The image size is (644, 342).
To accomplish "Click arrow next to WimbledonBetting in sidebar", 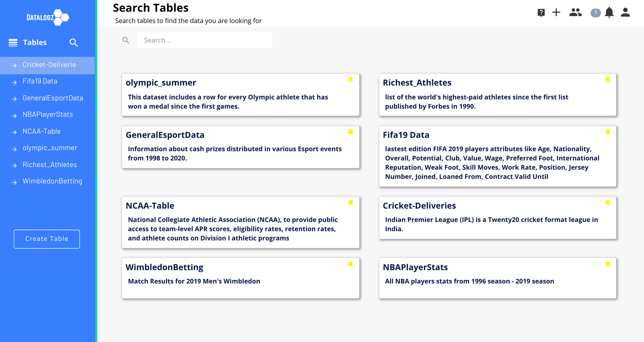I will 14,183.
